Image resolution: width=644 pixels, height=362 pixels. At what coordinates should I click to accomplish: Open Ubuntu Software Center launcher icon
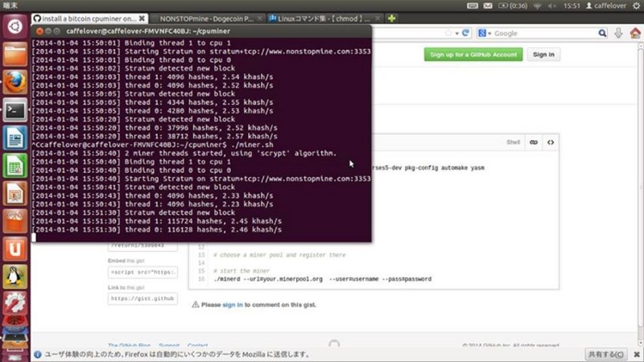pos(14,220)
